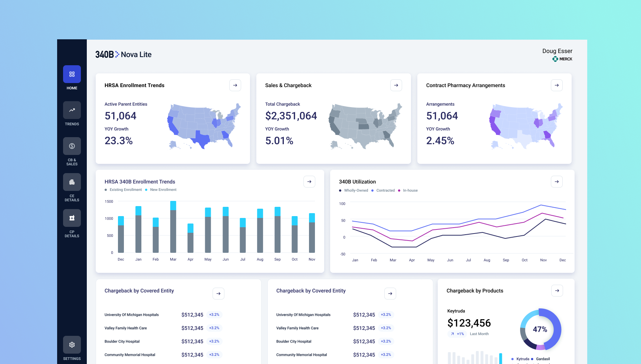Click HRSA Enrollment Trends card title
This screenshot has height=364, width=641.
coord(134,85)
